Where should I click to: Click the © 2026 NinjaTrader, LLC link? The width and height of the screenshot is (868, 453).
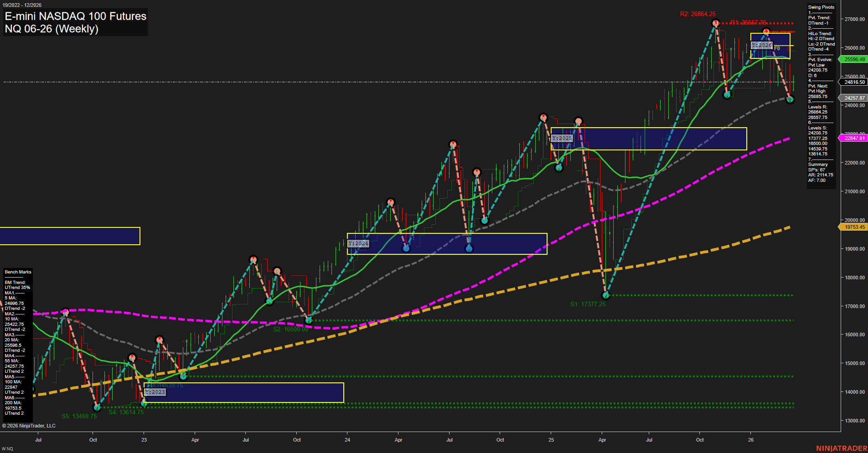click(29, 425)
